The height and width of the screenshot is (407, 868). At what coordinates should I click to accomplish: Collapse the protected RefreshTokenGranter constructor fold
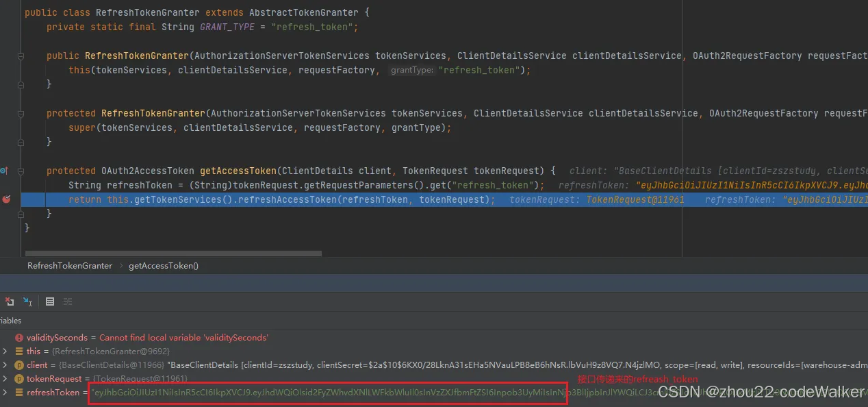[x=21, y=114]
